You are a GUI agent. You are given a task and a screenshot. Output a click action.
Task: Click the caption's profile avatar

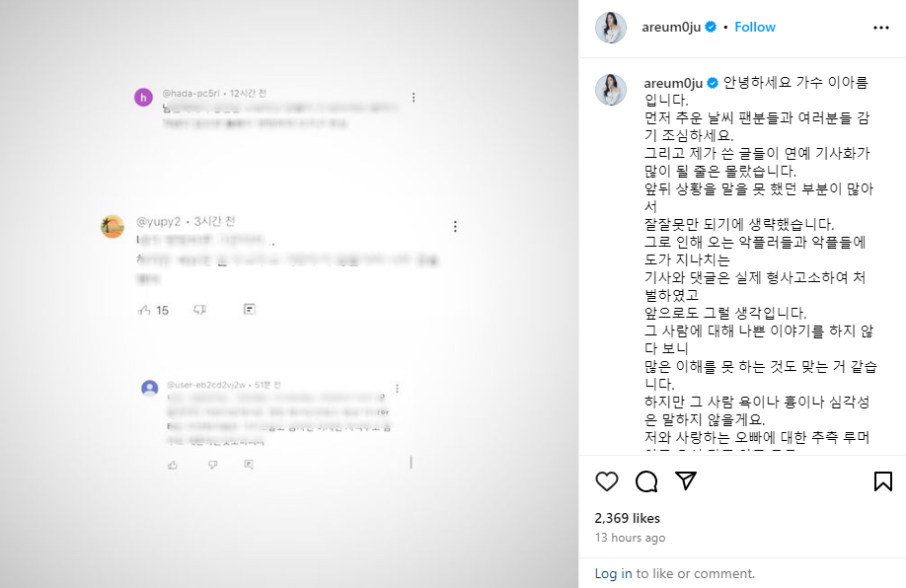(611, 90)
